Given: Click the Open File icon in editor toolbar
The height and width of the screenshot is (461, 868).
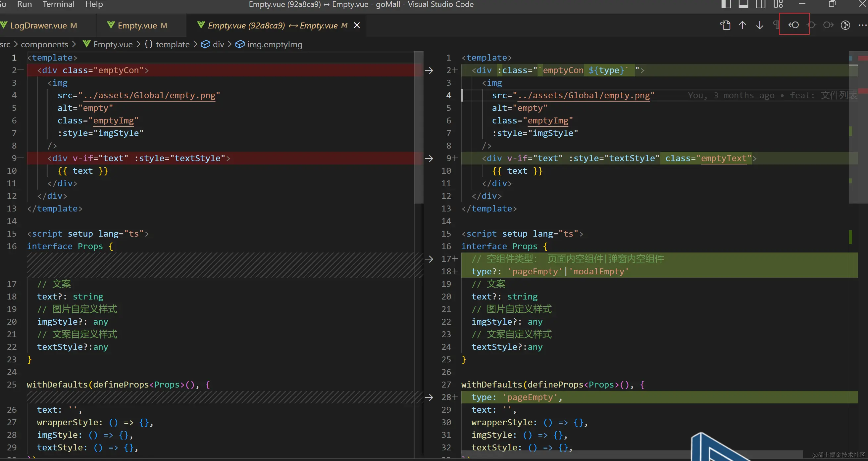Looking at the screenshot, I should coord(725,25).
